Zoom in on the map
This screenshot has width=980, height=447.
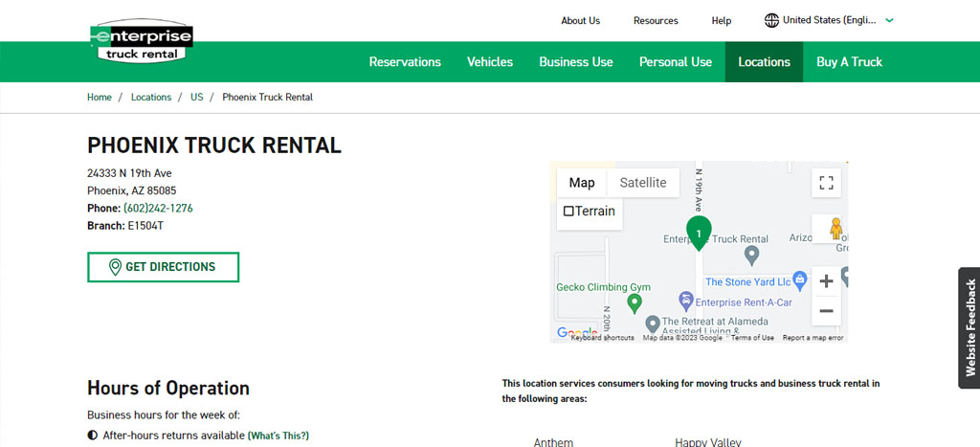(x=826, y=281)
